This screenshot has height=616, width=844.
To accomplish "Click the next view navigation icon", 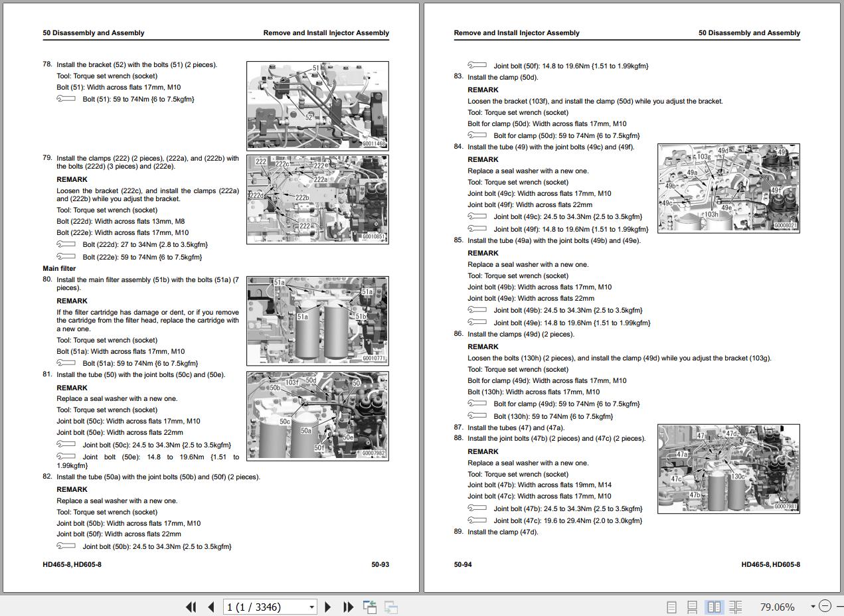I will (391, 607).
